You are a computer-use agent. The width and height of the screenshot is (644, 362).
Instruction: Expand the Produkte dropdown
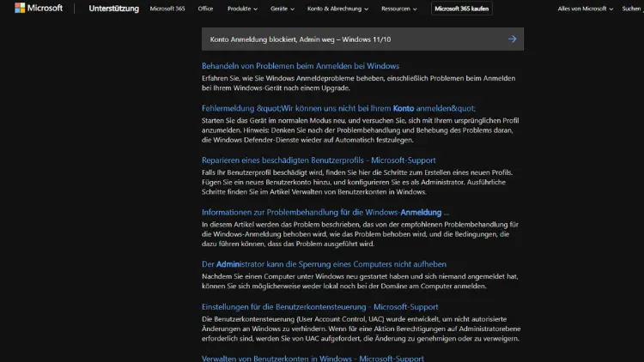242,9
